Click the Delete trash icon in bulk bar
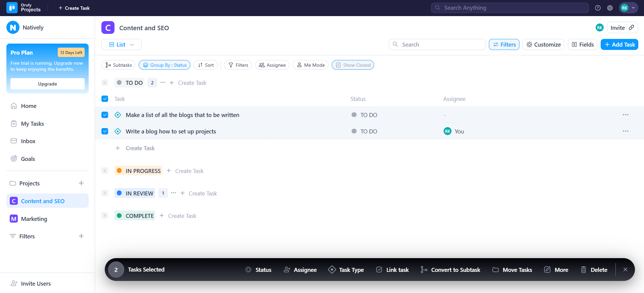The height and width of the screenshot is (293, 644). click(x=584, y=270)
